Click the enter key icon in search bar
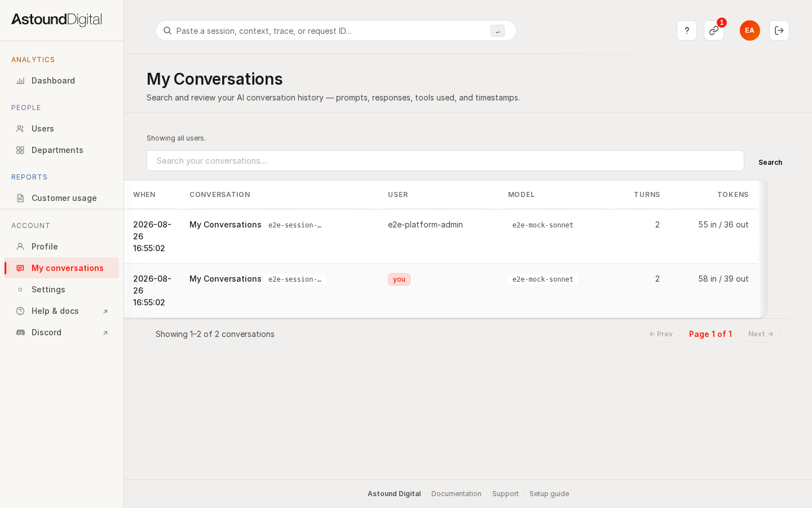 (x=497, y=31)
